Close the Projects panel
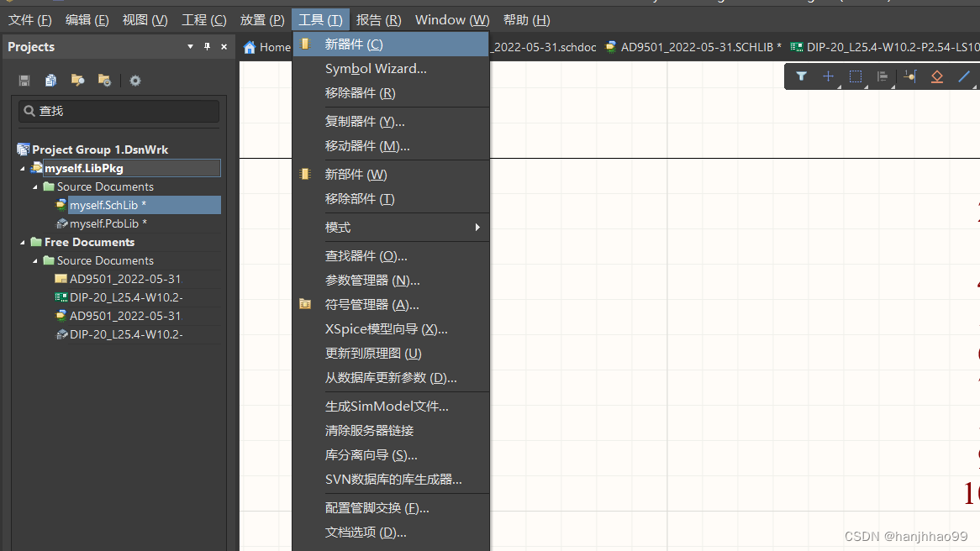The image size is (980, 551). pyautogui.click(x=224, y=47)
